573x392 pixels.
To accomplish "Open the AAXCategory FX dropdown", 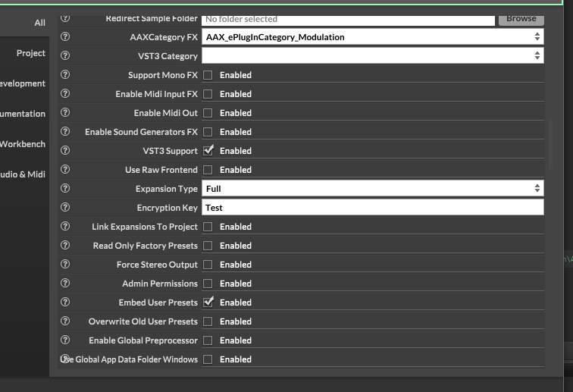I will (372, 36).
